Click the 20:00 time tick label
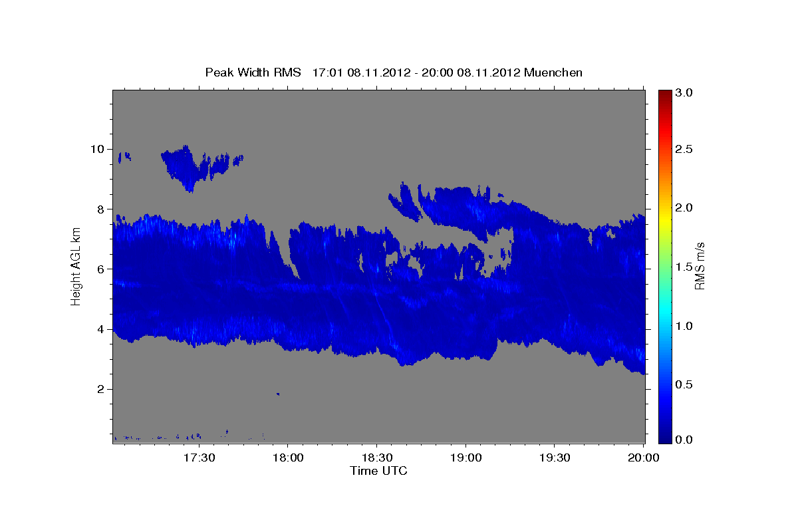This screenshot has height=532, width=798. [643, 458]
